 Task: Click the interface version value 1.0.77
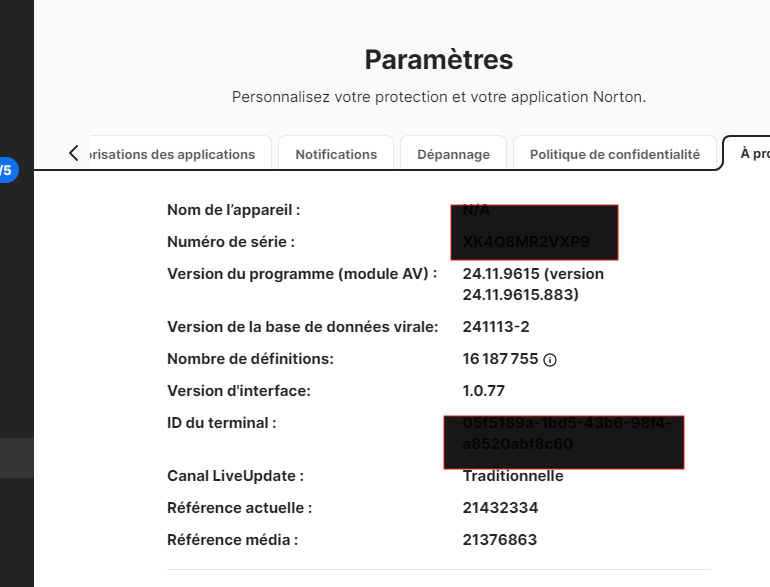[x=484, y=391]
